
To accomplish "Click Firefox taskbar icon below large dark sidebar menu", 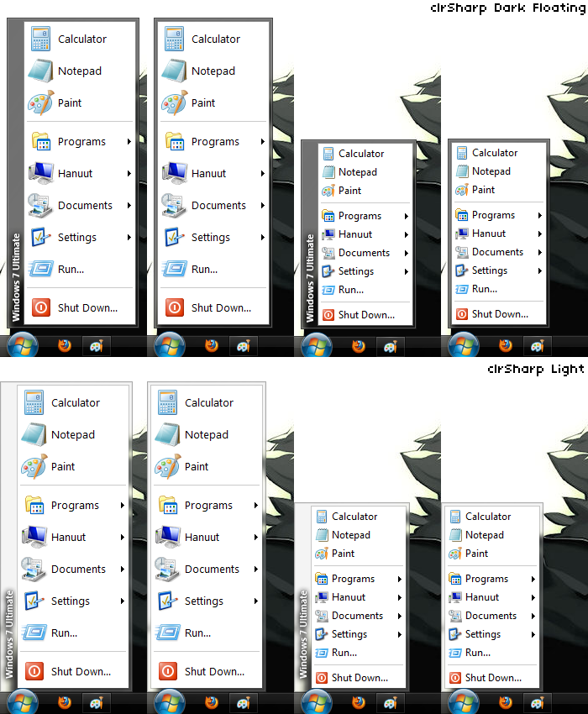I will [65, 345].
